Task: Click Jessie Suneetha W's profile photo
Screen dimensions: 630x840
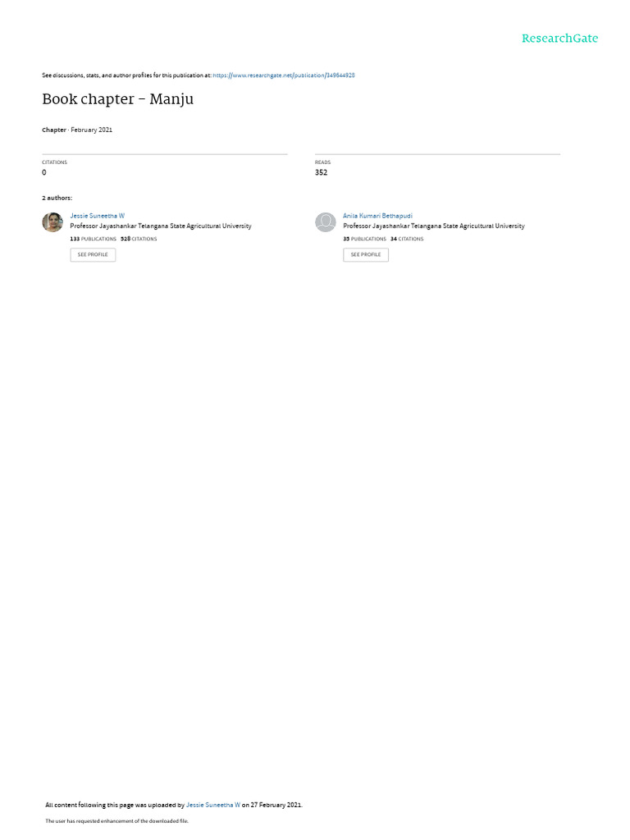Action: point(52,221)
